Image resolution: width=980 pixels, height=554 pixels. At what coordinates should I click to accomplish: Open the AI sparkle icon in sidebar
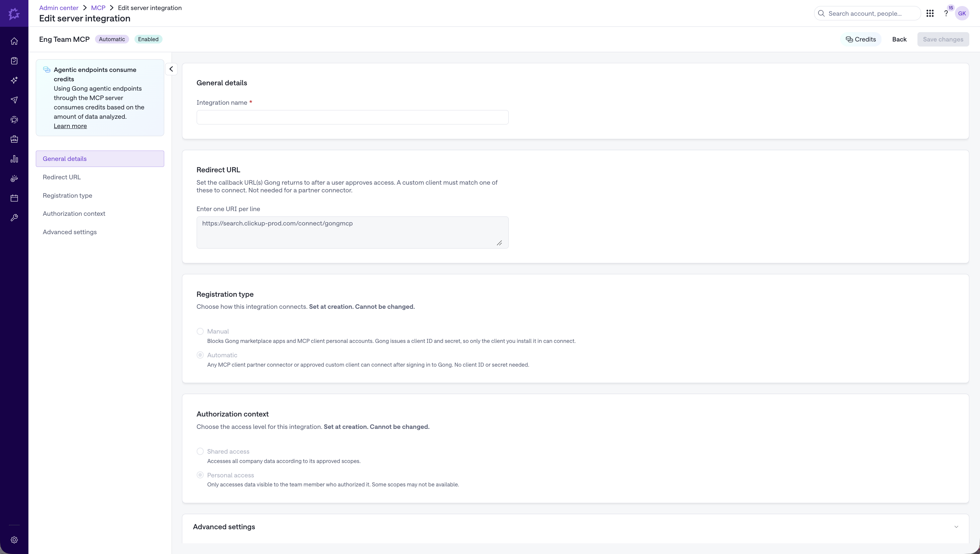14,80
